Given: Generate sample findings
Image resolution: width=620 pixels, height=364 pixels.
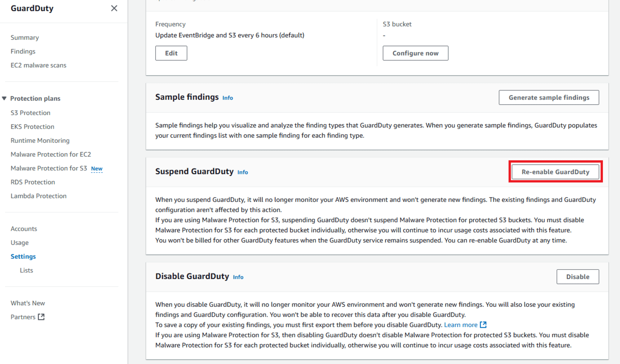Looking at the screenshot, I should click(x=549, y=97).
